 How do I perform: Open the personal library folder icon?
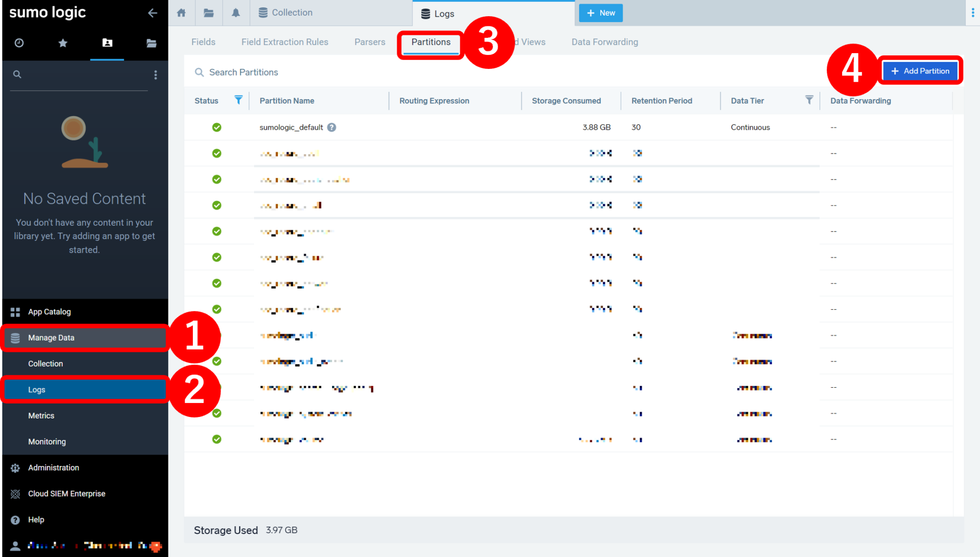click(x=107, y=43)
